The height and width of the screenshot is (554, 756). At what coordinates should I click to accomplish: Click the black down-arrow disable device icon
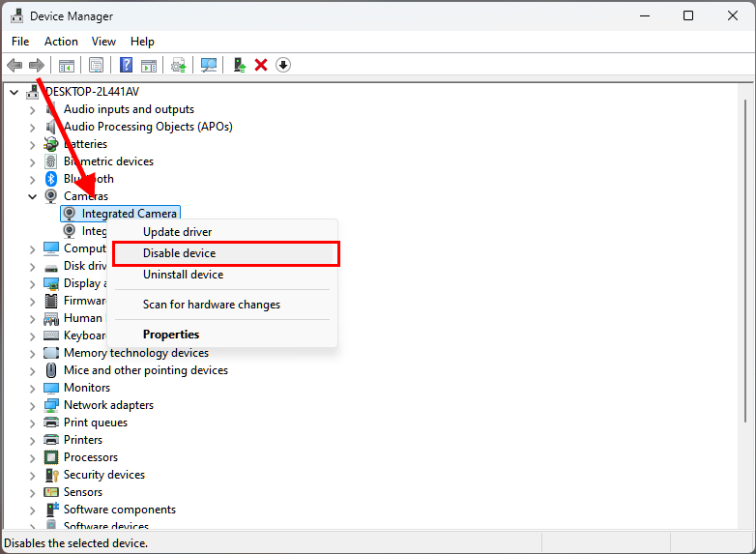pos(283,65)
